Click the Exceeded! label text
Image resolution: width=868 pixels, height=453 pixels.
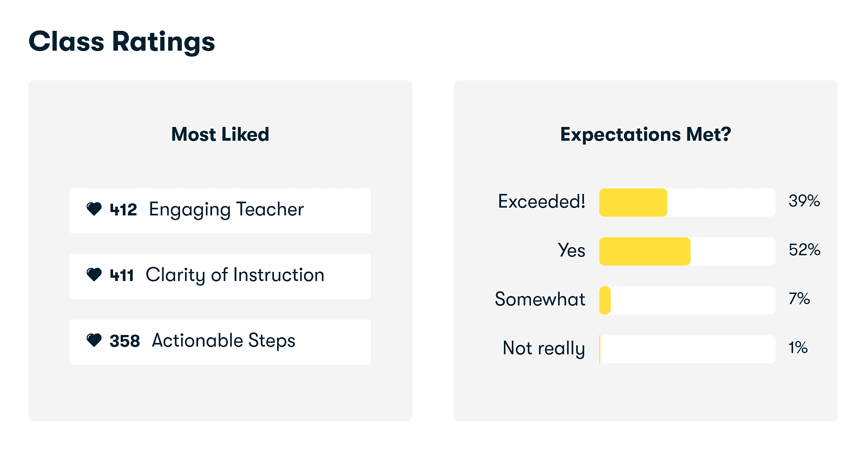(x=541, y=202)
